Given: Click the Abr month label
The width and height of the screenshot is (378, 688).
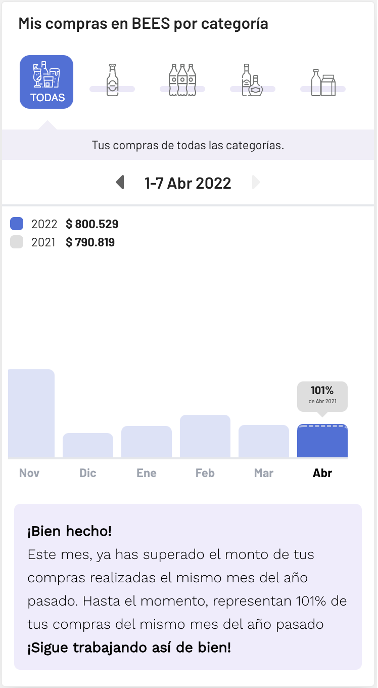Looking at the screenshot, I should 322,473.
